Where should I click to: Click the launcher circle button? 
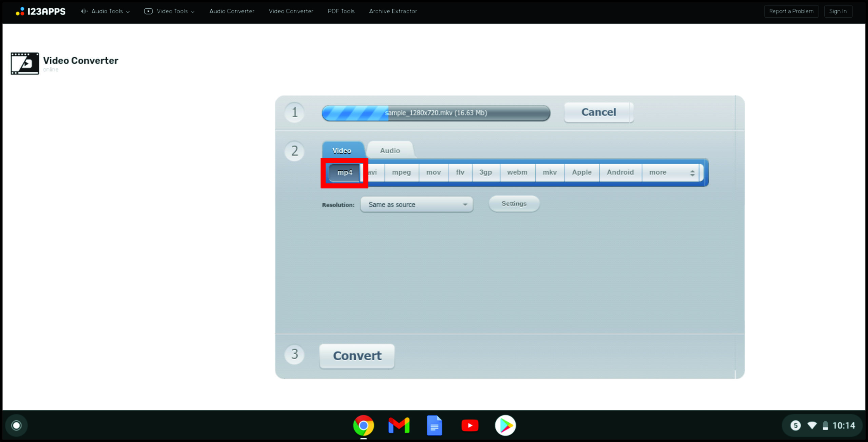[x=16, y=425]
